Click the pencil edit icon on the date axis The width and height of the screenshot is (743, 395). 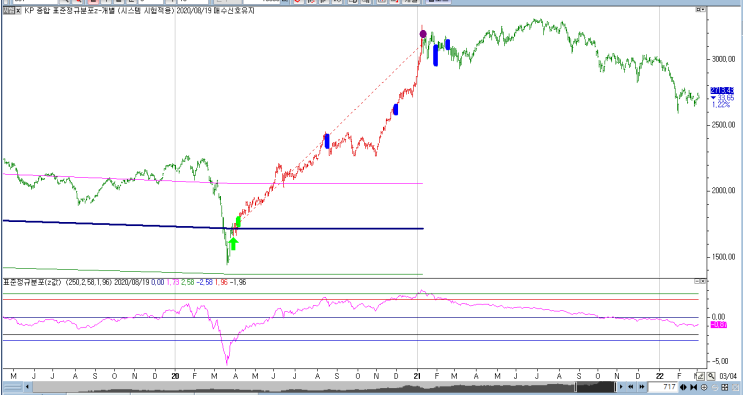pyautogui.click(x=700, y=377)
